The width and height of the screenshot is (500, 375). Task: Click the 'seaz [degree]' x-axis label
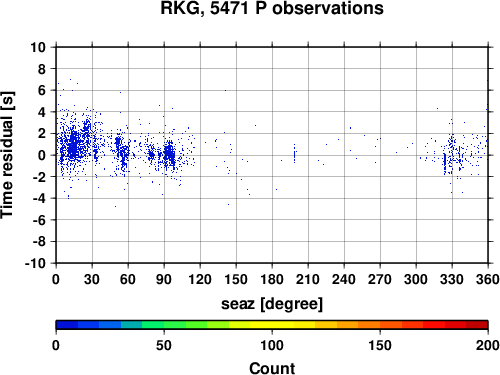(x=272, y=304)
